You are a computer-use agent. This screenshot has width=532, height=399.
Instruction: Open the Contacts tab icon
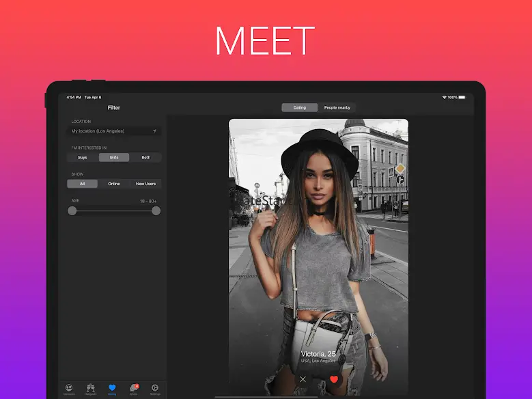69,388
